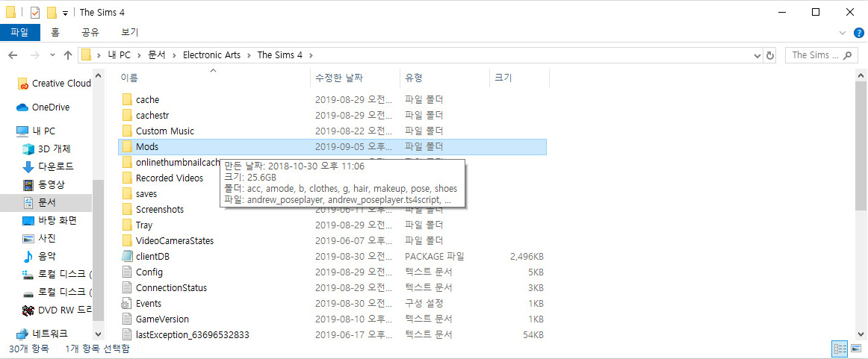868x359 pixels.
Task: Click 문서 in the address path
Action: click(157, 55)
